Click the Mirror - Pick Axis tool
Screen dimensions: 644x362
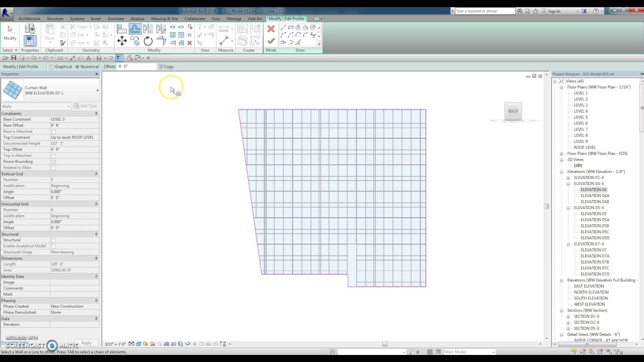(x=148, y=29)
